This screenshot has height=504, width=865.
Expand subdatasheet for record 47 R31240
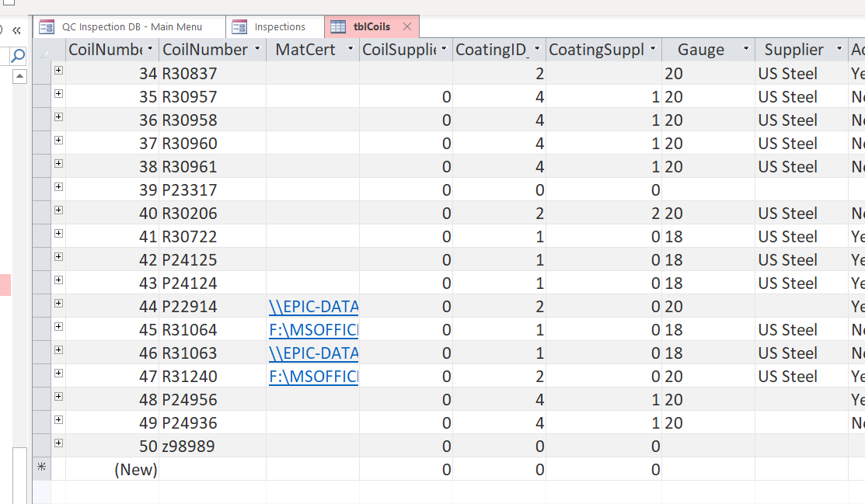click(x=58, y=374)
